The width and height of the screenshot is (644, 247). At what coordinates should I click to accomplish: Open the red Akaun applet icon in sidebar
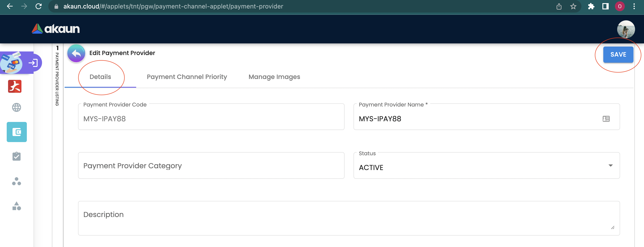click(15, 86)
